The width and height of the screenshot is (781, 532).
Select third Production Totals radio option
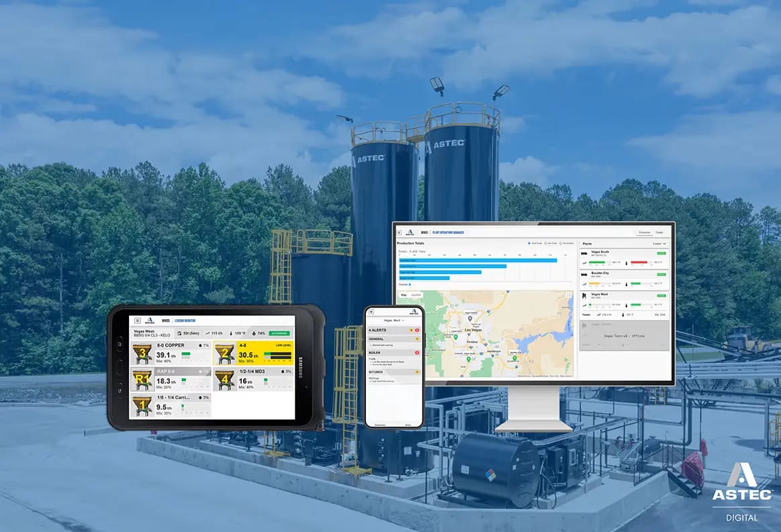pos(560,243)
